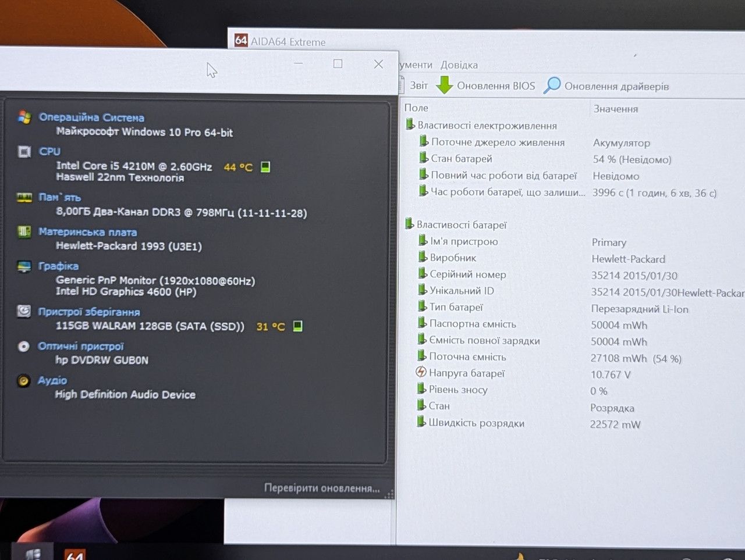
Task: Open the Пристрої зберігання section heading
Action: coord(88,312)
